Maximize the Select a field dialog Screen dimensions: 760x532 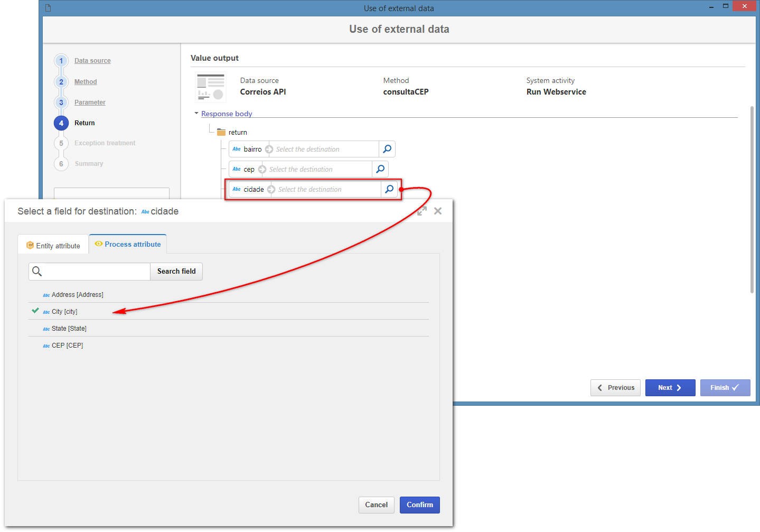pyautogui.click(x=422, y=211)
